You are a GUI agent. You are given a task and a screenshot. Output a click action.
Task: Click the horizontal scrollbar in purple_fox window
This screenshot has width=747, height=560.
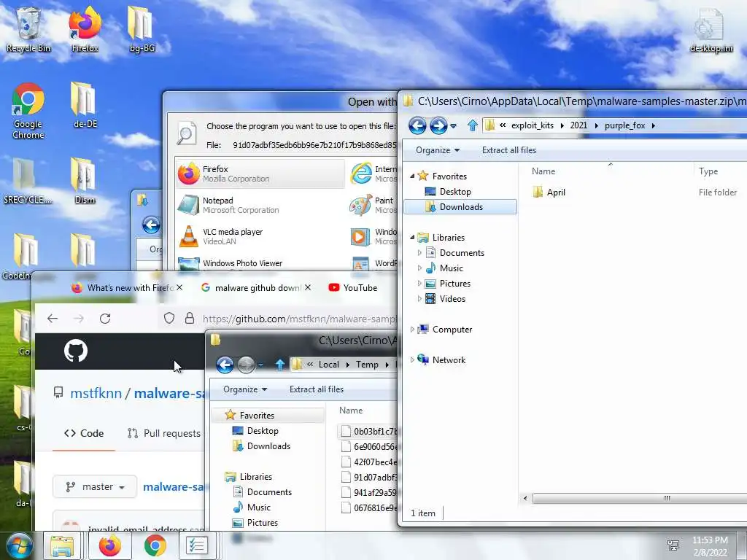pyautogui.click(x=640, y=499)
